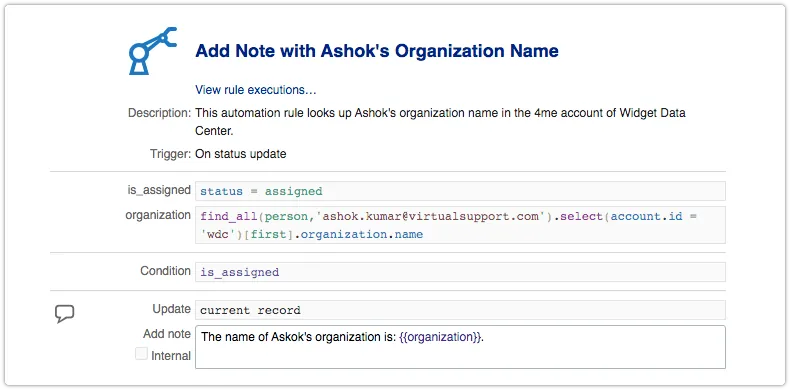790x390 pixels.
Task: Click the Description text about Widget Data Center
Action: pyautogui.click(x=440, y=122)
